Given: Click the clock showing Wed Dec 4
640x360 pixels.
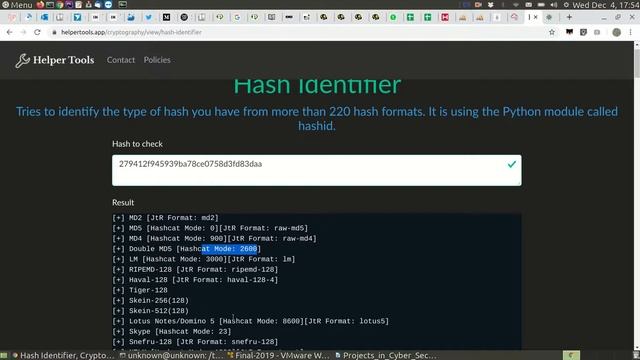Looking at the screenshot, I should 606,5.
